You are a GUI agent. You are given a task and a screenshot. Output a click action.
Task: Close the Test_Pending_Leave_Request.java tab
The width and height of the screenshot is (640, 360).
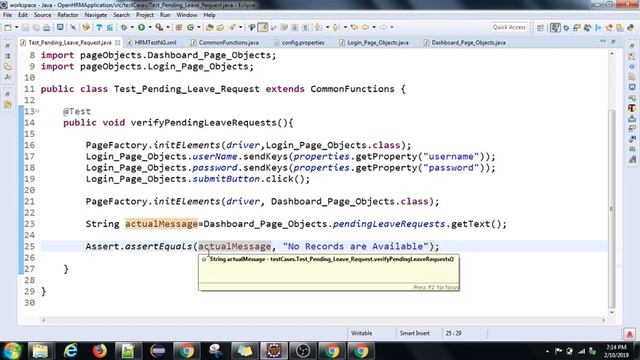coord(118,42)
